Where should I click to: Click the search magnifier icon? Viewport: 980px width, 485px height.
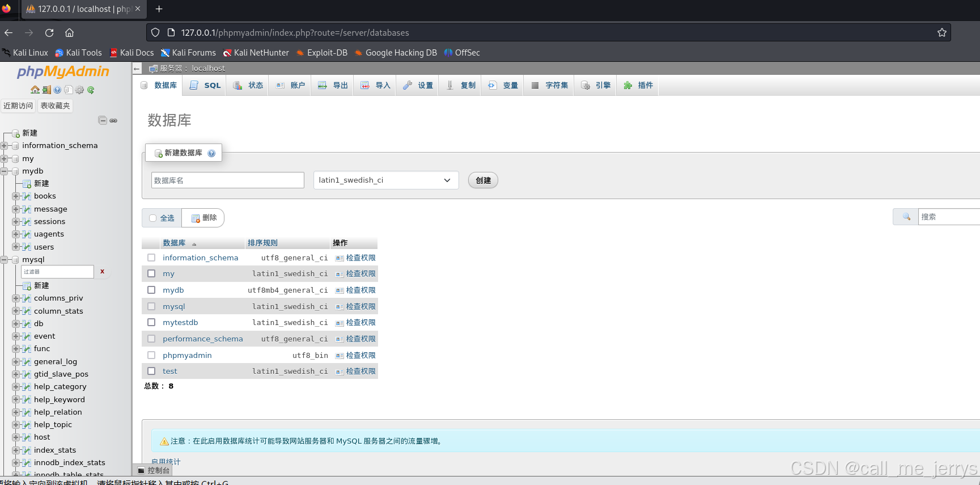click(906, 217)
